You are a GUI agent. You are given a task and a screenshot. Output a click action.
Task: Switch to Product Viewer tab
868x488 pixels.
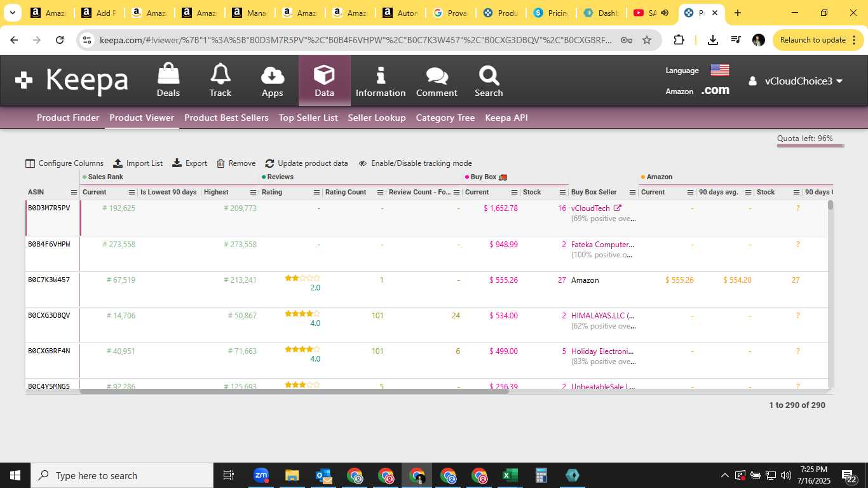point(142,118)
